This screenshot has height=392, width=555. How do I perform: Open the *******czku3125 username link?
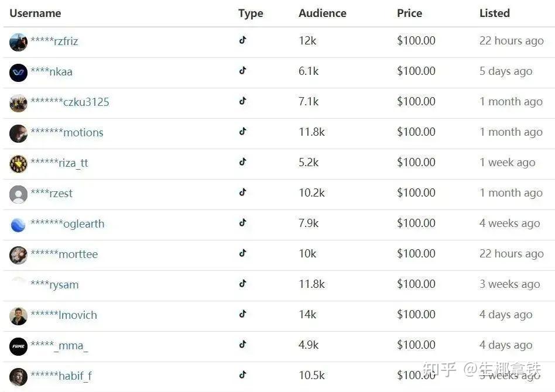click(70, 102)
